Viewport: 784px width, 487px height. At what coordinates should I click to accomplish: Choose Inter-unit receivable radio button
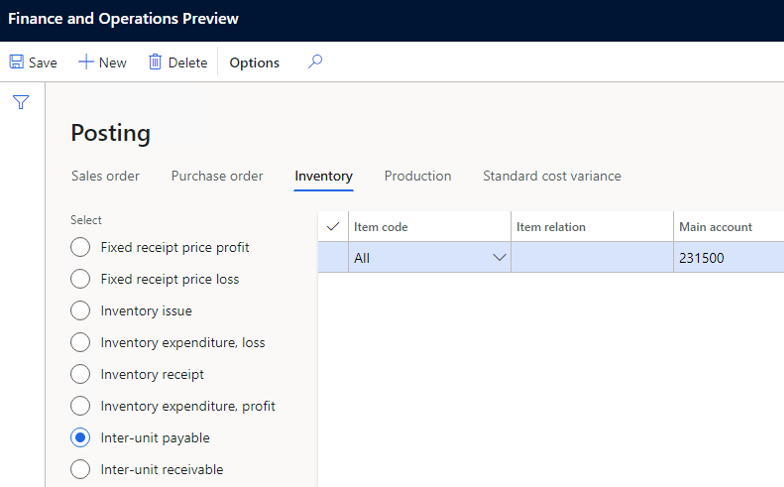click(x=80, y=469)
